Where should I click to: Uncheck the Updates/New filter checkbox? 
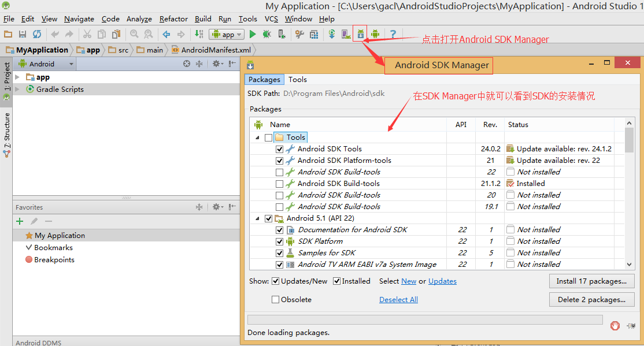click(x=275, y=281)
